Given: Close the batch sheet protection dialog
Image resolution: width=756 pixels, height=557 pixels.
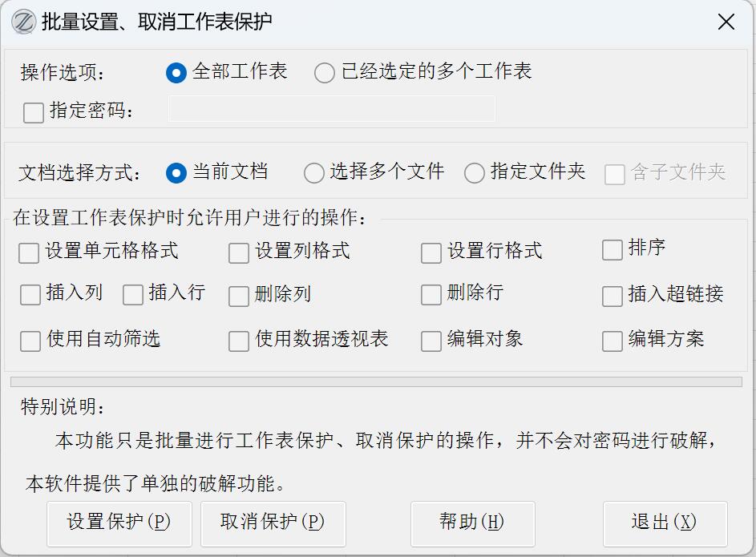Looking at the screenshot, I should tap(726, 22).
